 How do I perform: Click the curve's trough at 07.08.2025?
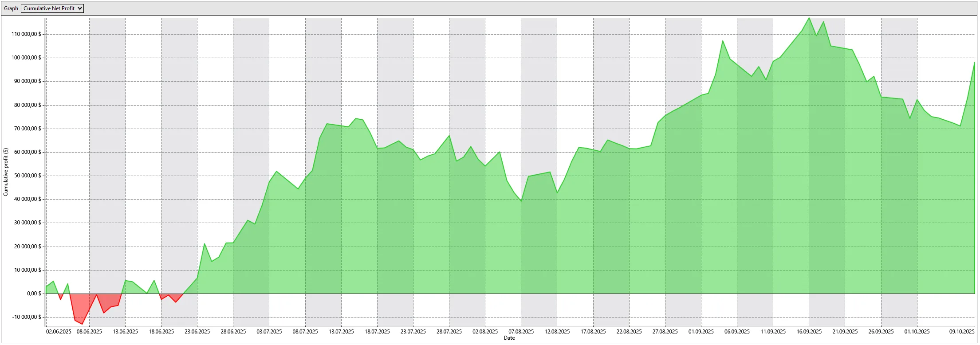521,201
